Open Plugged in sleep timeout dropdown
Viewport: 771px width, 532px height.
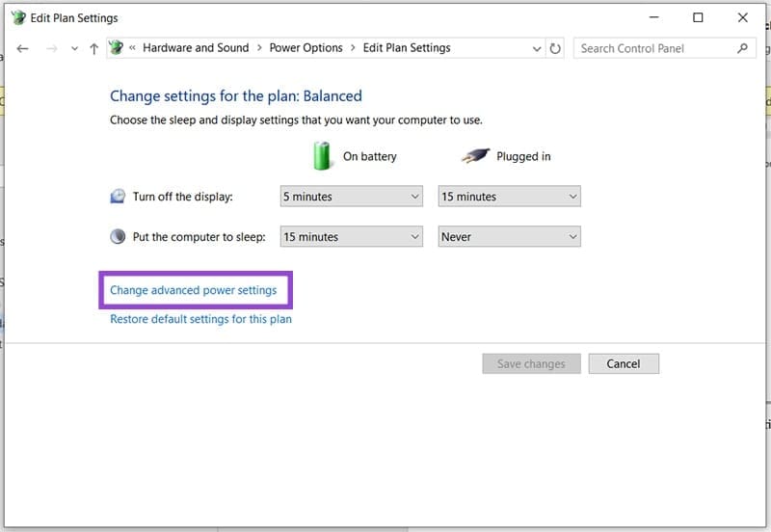point(510,236)
